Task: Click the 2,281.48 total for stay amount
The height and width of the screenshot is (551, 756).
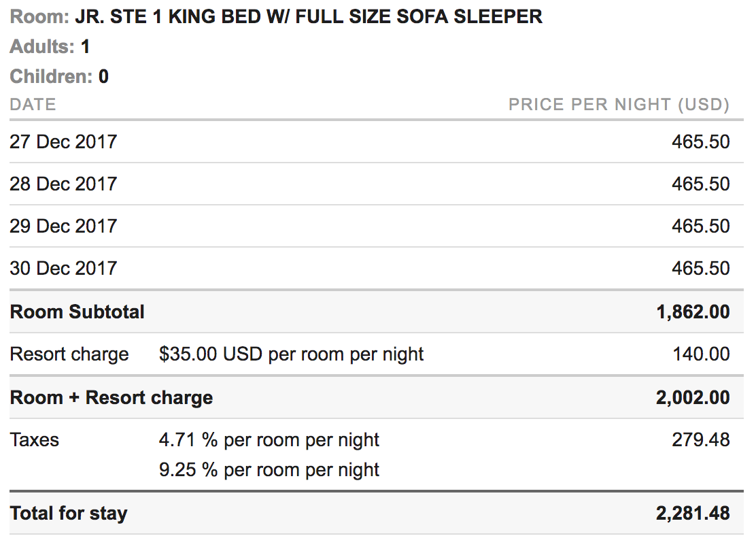Action: coord(693,513)
